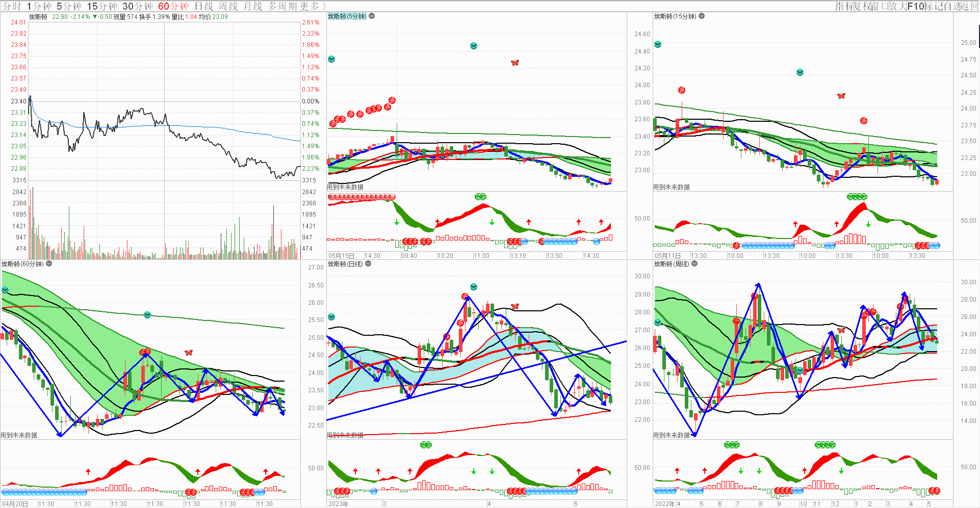Open the 多周期 multi-period view
Viewport: 980px width, 508px height.
coord(282,6)
